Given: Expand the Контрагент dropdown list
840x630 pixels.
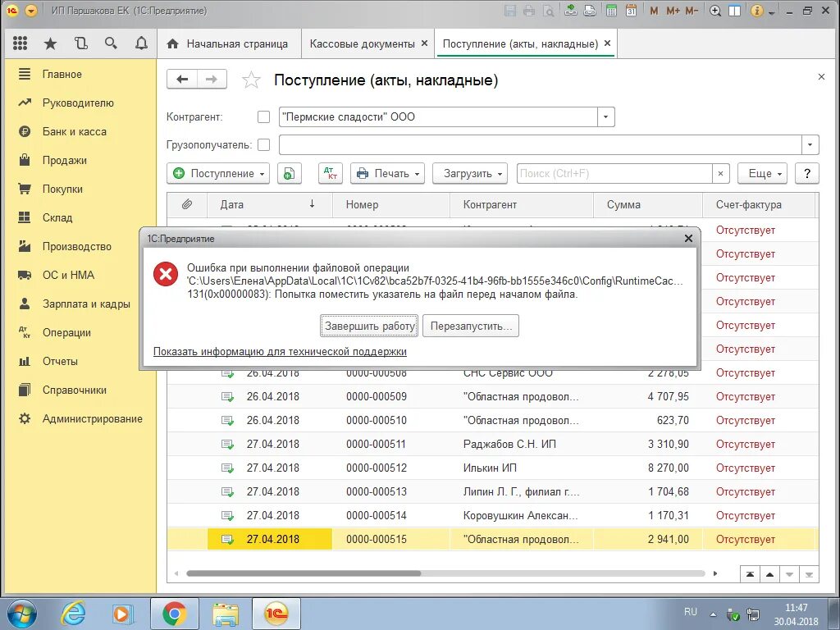Looking at the screenshot, I should (606, 116).
